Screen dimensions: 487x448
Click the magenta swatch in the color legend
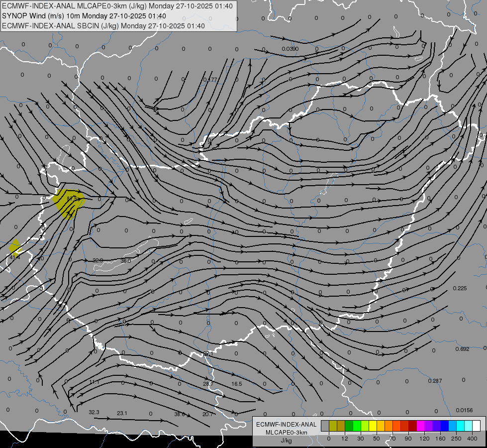point(420,426)
